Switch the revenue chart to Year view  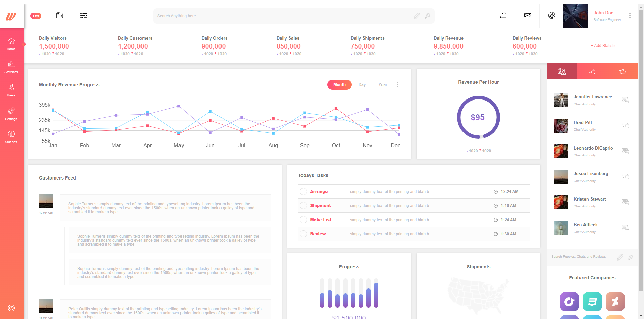pyautogui.click(x=383, y=85)
